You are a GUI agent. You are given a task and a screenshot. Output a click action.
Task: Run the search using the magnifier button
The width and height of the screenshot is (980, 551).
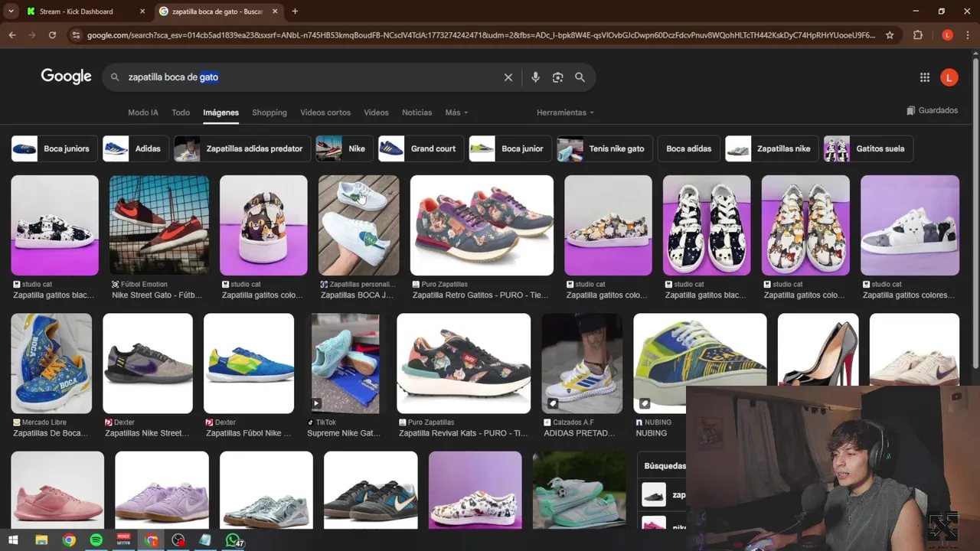point(580,77)
